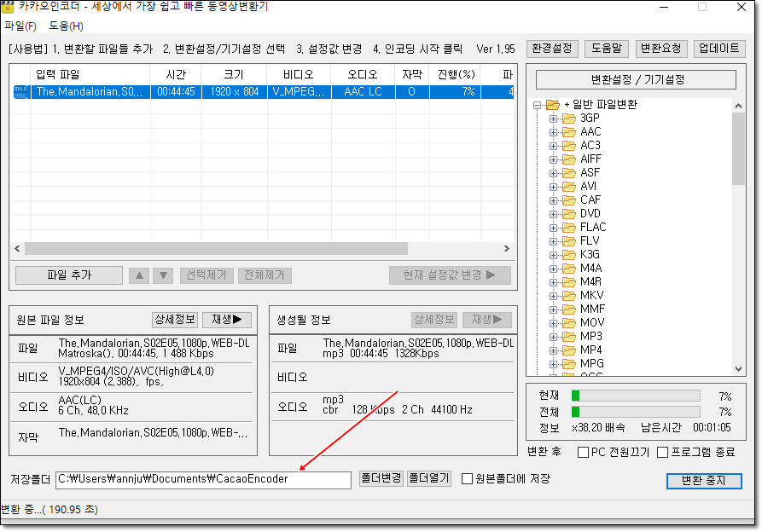Click the MPG folder icon

568,363
